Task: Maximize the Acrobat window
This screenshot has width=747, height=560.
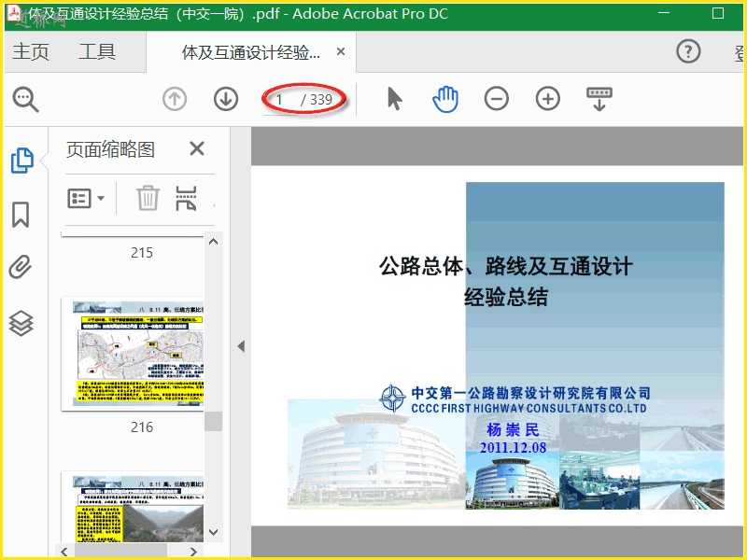Action: [718, 13]
